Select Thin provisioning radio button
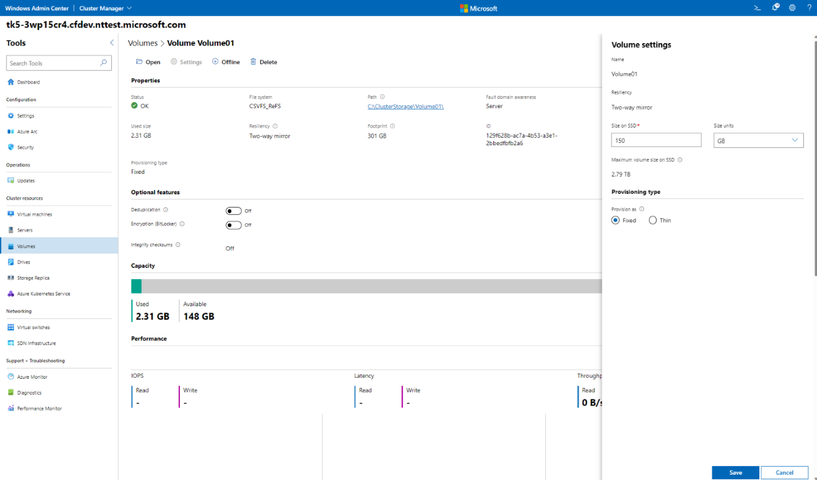 (x=652, y=220)
